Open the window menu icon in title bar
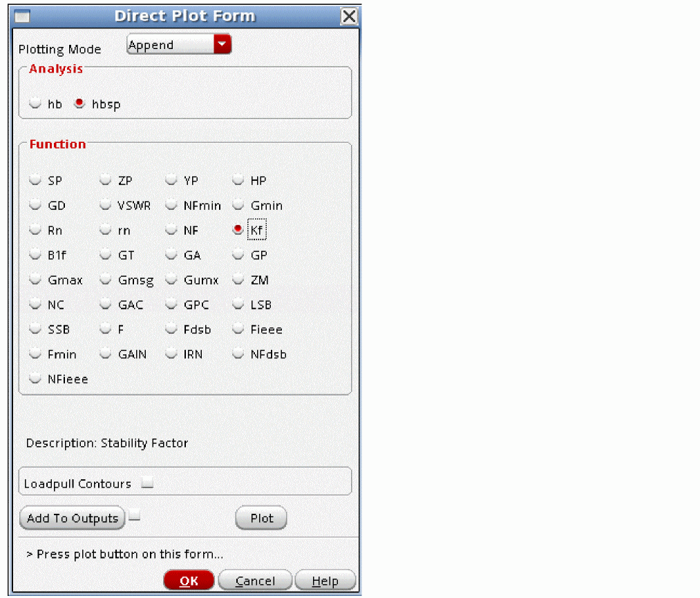This screenshot has height=598, width=700. [x=22, y=17]
